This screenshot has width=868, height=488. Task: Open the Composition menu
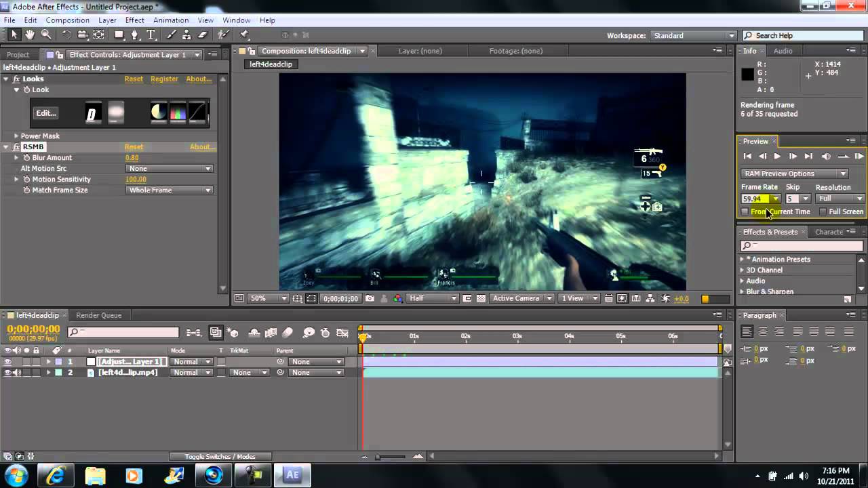point(67,20)
